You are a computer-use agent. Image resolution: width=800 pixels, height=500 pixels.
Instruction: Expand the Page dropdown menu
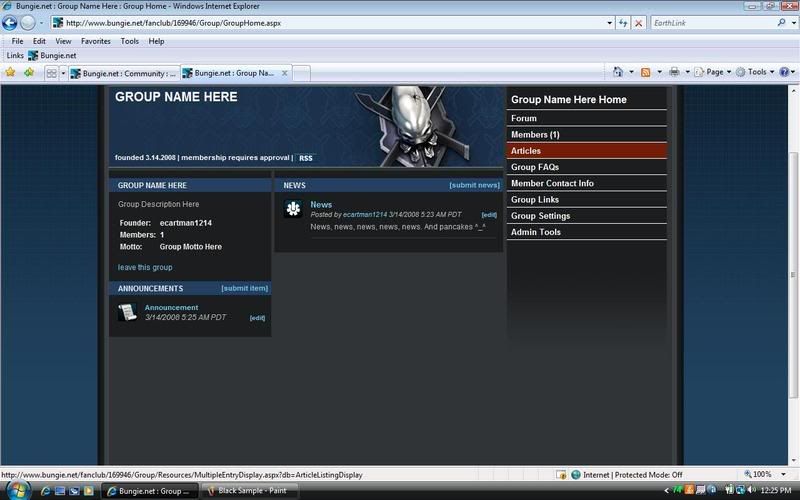coord(714,72)
